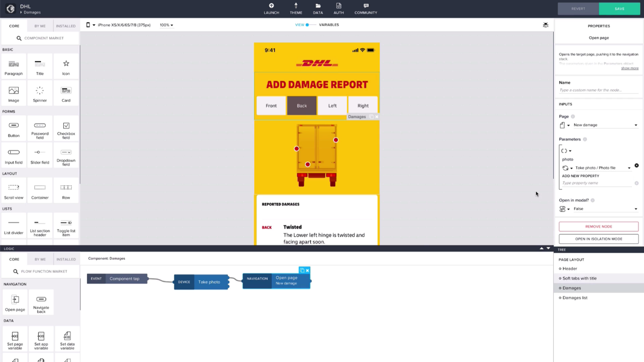Select the Dropdown field component
644x362 pixels.
click(x=66, y=156)
